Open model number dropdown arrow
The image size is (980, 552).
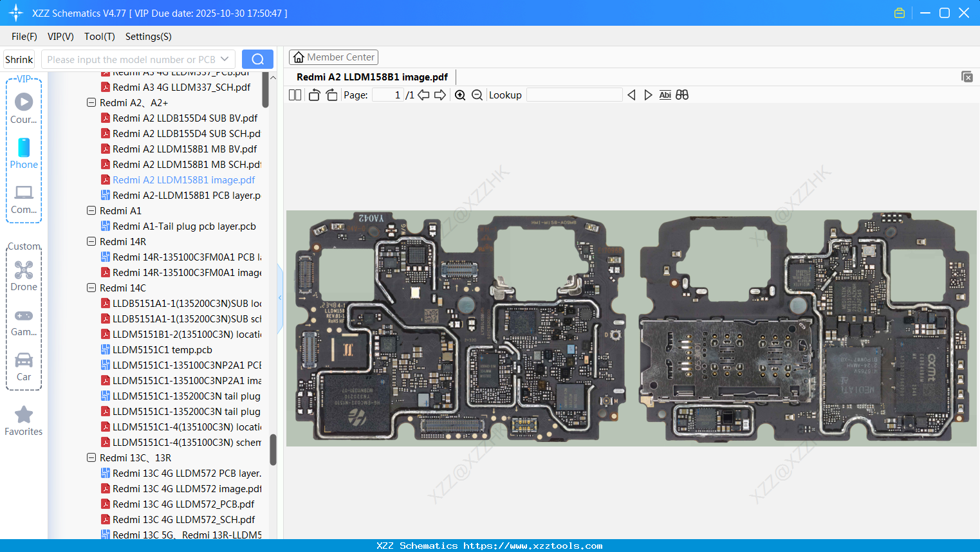tap(225, 59)
